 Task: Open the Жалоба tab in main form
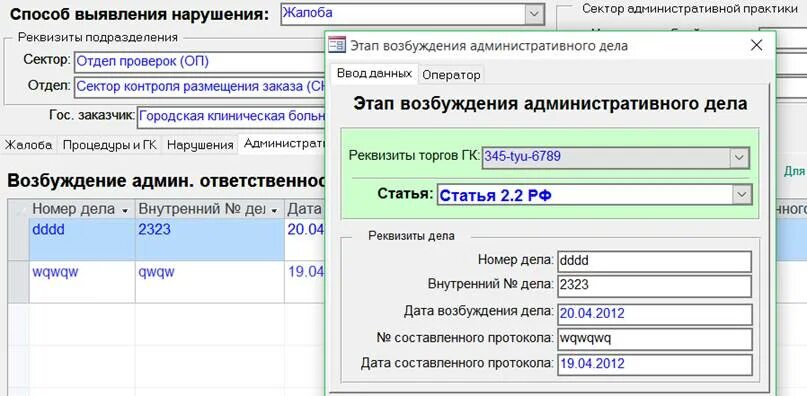[28, 145]
